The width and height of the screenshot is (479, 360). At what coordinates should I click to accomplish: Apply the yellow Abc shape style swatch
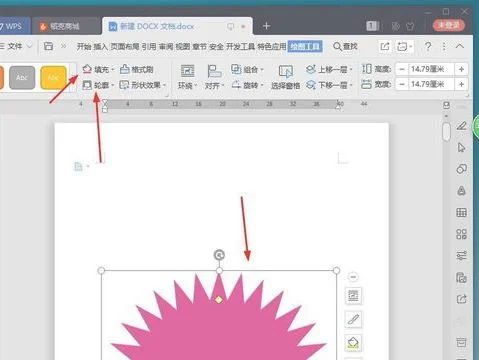pos(53,78)
